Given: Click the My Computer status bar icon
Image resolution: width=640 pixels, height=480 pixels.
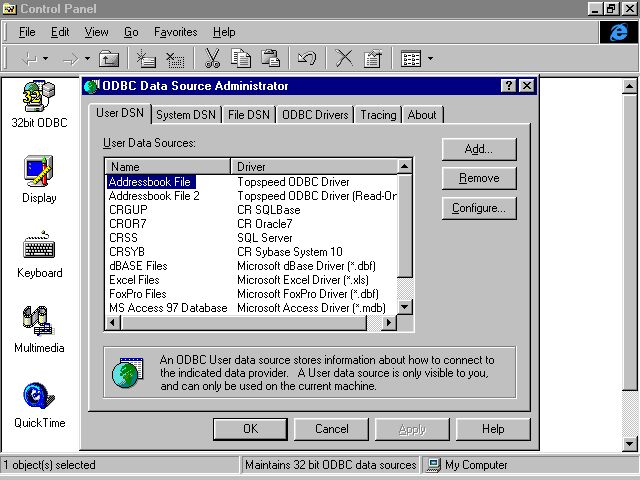Looking at the screenshot, I should click(x=433, y=465).
